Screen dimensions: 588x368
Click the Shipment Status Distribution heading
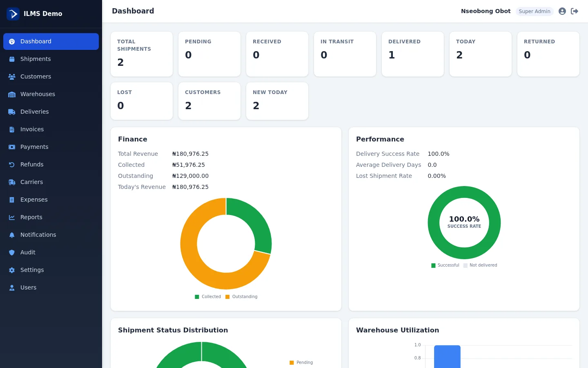[173, 330]
